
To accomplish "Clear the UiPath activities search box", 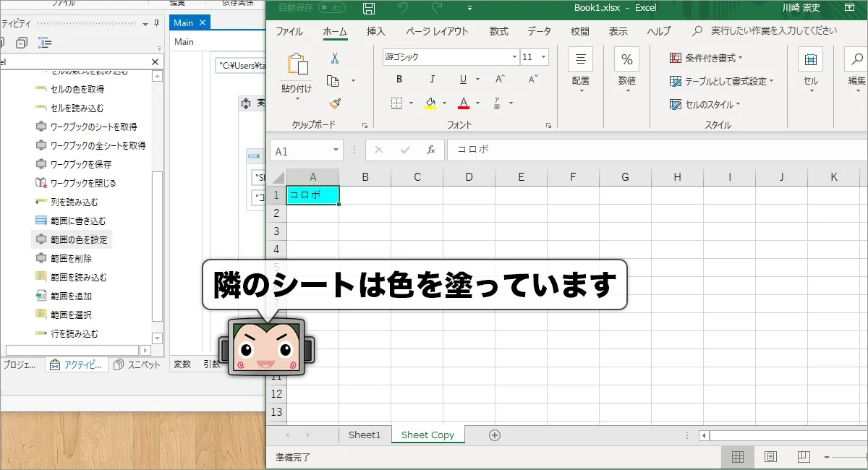I will pyautogui.click(x=155, y=62).
